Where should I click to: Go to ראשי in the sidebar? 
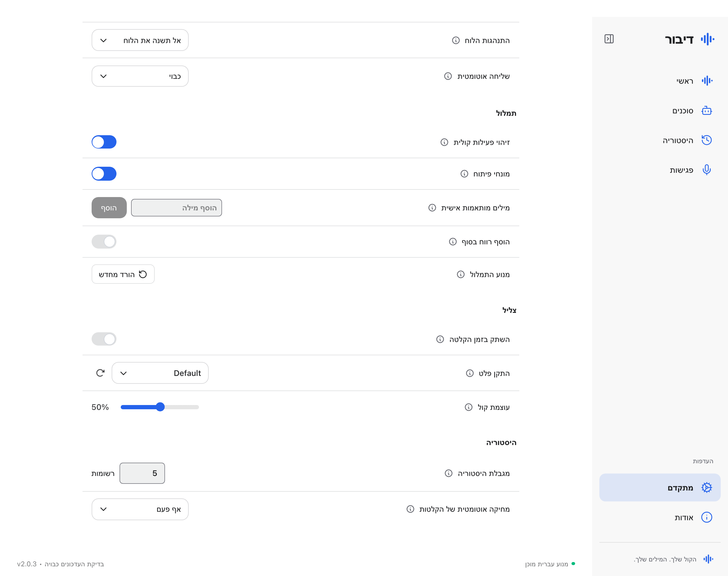[x=660, y=81]
